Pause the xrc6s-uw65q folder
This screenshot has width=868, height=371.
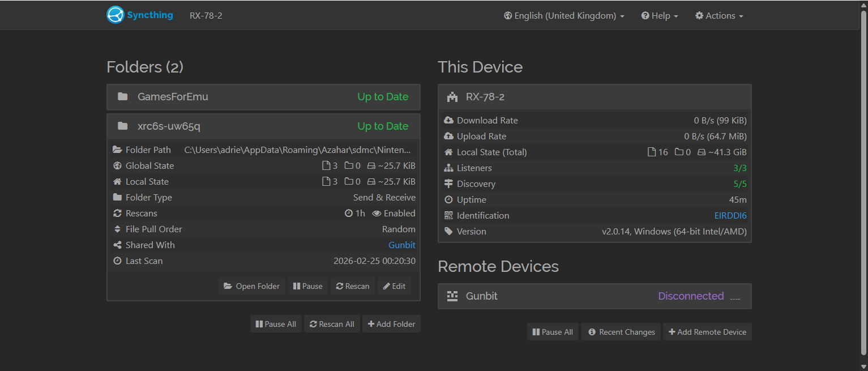tap(307, 286)
